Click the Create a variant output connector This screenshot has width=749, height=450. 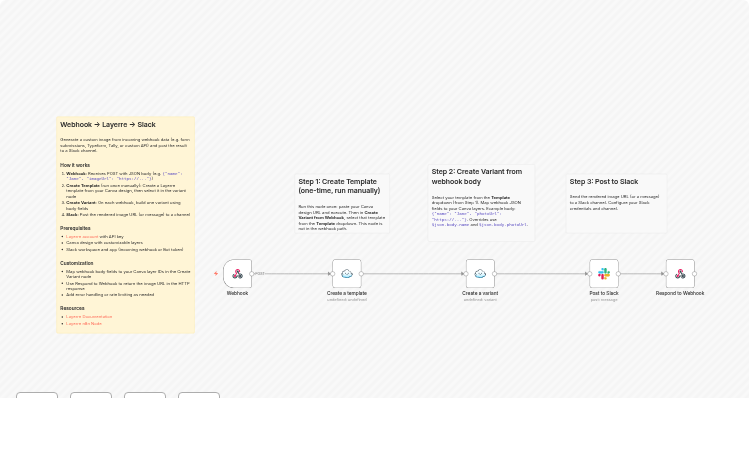coord(494,274)
